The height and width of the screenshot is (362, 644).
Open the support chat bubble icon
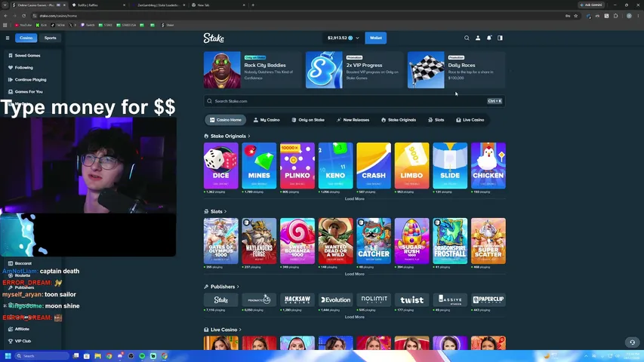pos(632,342)
